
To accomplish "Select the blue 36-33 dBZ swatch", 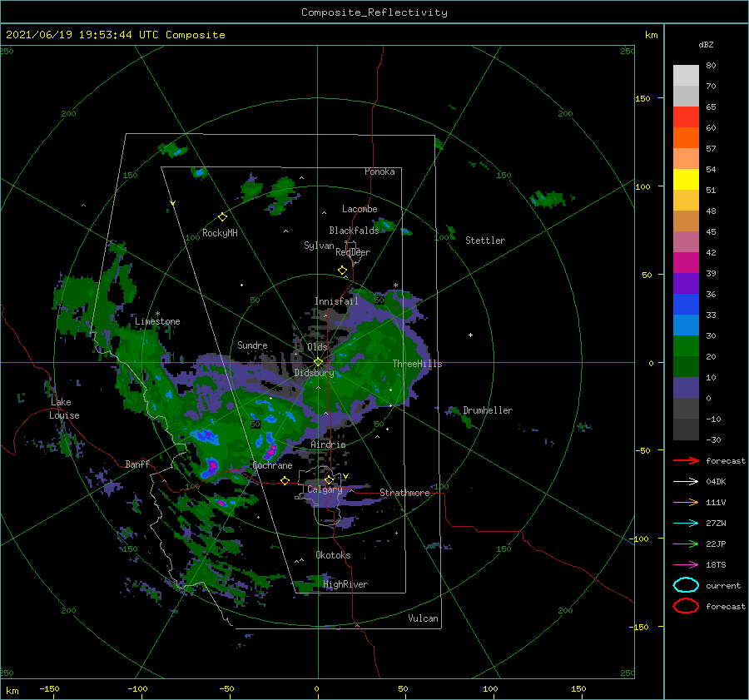I will pos(686,305).
